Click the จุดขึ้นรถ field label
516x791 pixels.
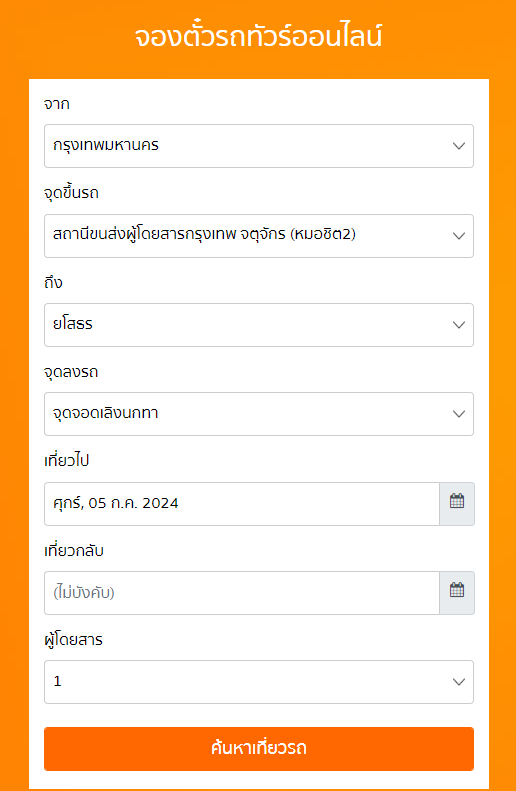tap(72, 193)
